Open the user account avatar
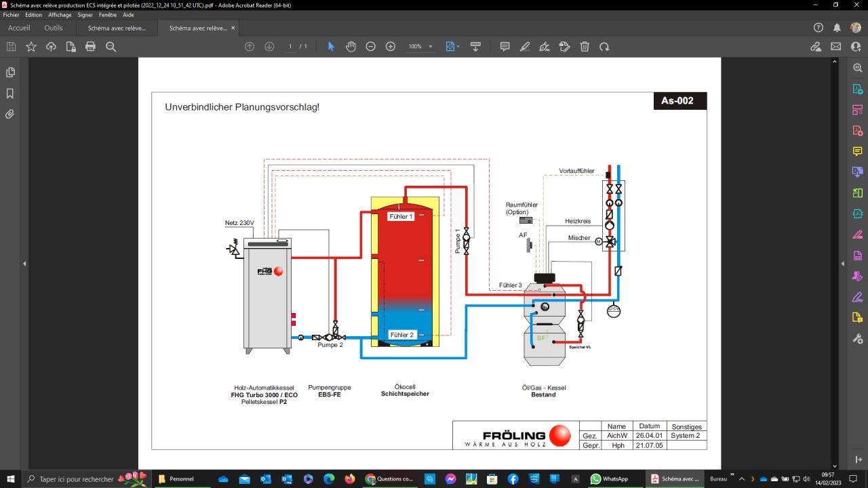This screenshot has width=868, height=488. (856, 28)
